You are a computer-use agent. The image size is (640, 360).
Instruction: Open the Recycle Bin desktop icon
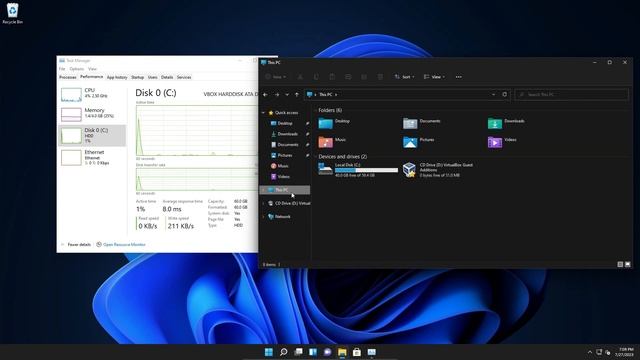(x=12, y=13)
